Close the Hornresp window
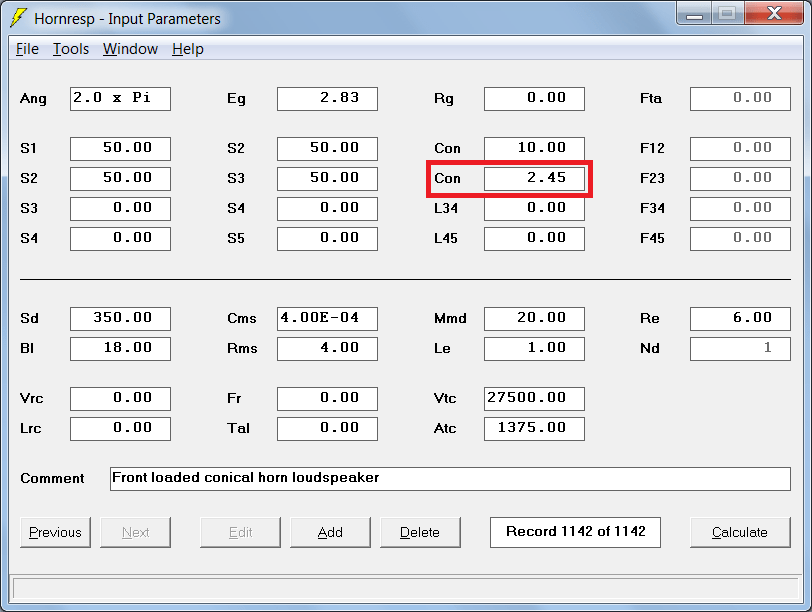 click(x=775, y=13)
